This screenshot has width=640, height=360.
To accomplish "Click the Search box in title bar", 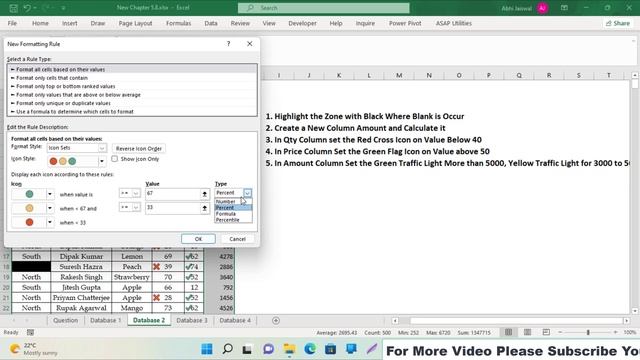I will click(323, 8).
